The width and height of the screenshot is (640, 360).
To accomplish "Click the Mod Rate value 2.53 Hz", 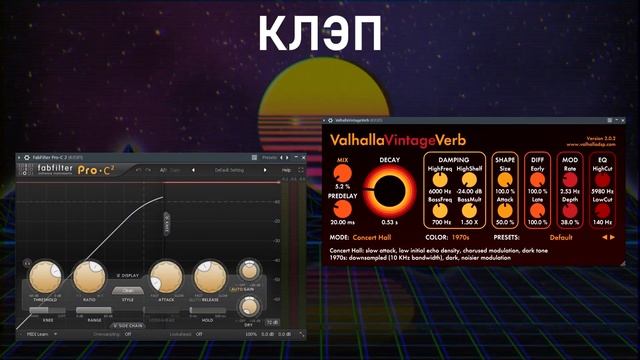I will 570,191.
